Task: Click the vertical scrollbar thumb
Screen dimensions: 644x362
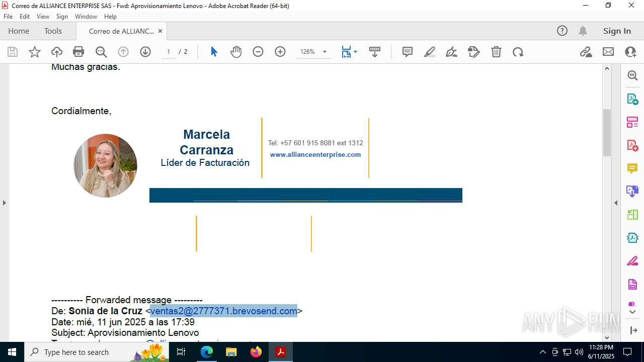Action: pos(607,132)
